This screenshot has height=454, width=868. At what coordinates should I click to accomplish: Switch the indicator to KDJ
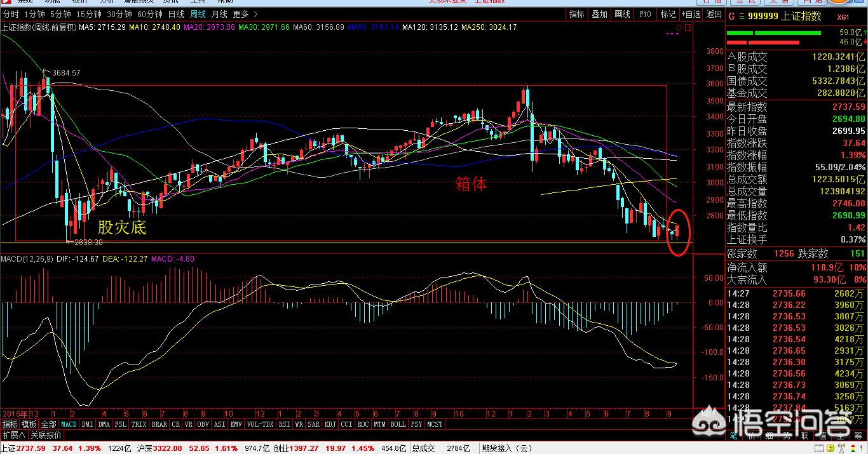(330, 424)
